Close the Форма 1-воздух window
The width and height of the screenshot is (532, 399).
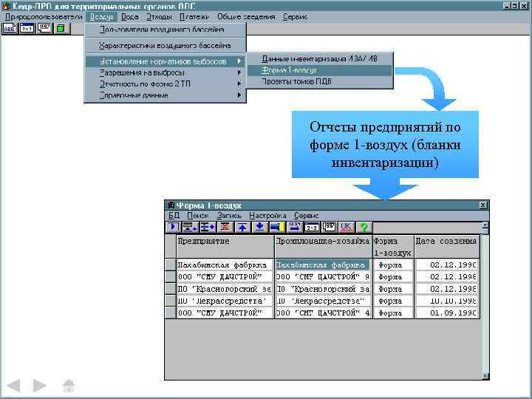(483, 205)
